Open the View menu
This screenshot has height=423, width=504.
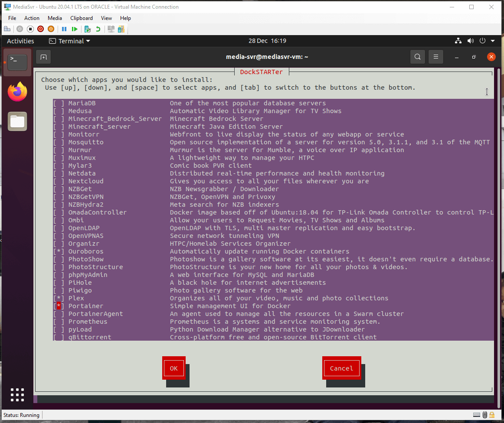[x=106, y=18]
